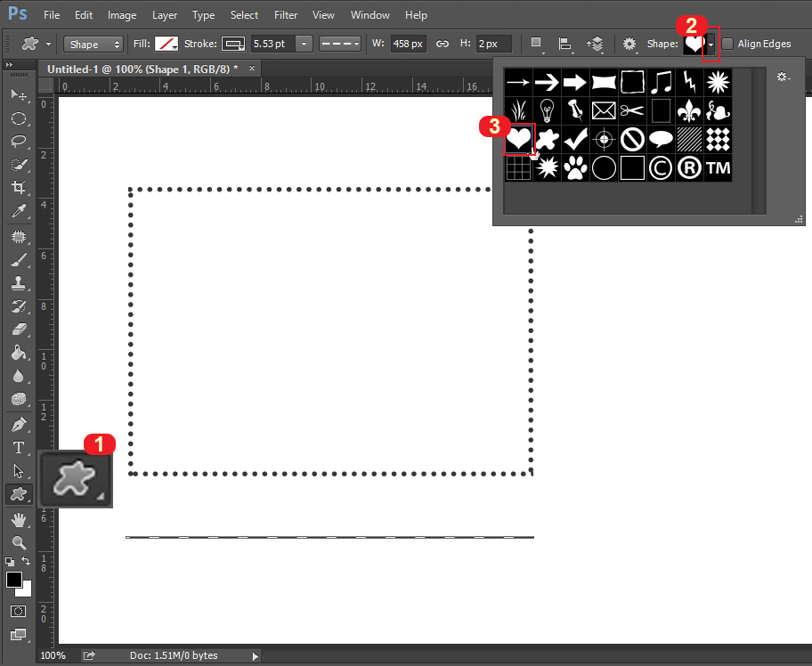812x666 pixels.
Task: Open the File menu
Action: coord(52,15)
